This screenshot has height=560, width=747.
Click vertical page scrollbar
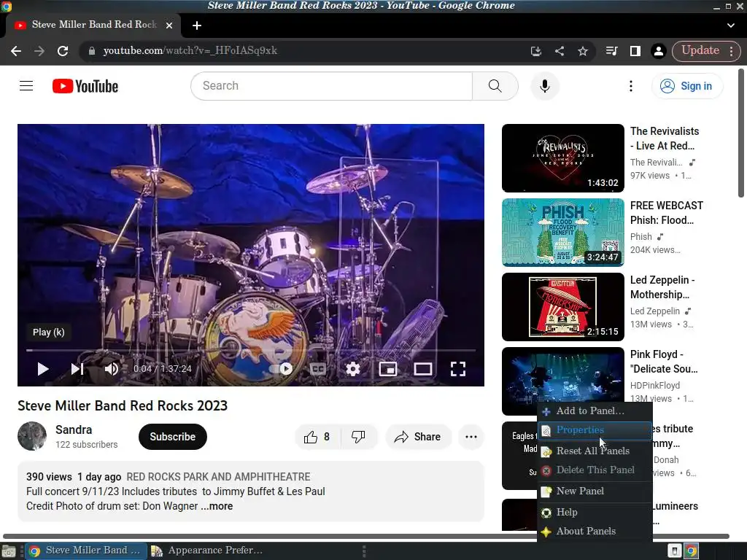point(741,133)
